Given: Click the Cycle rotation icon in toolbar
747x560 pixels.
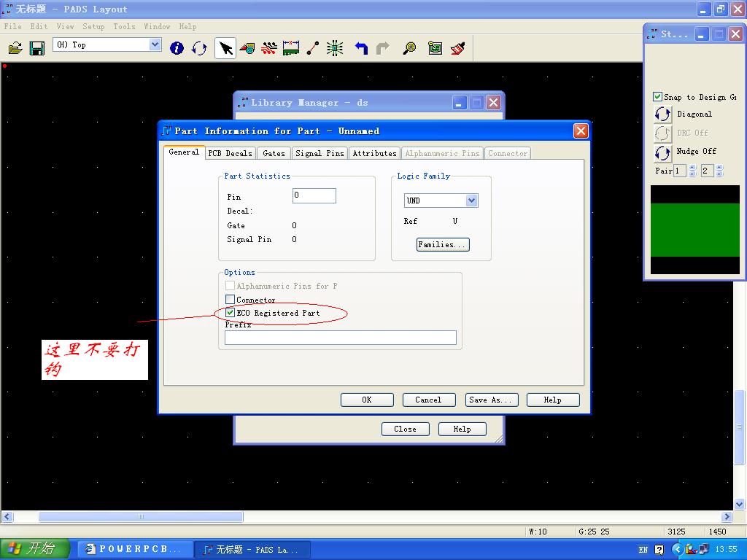Looking at the screenshot, I should click(199, 47).
